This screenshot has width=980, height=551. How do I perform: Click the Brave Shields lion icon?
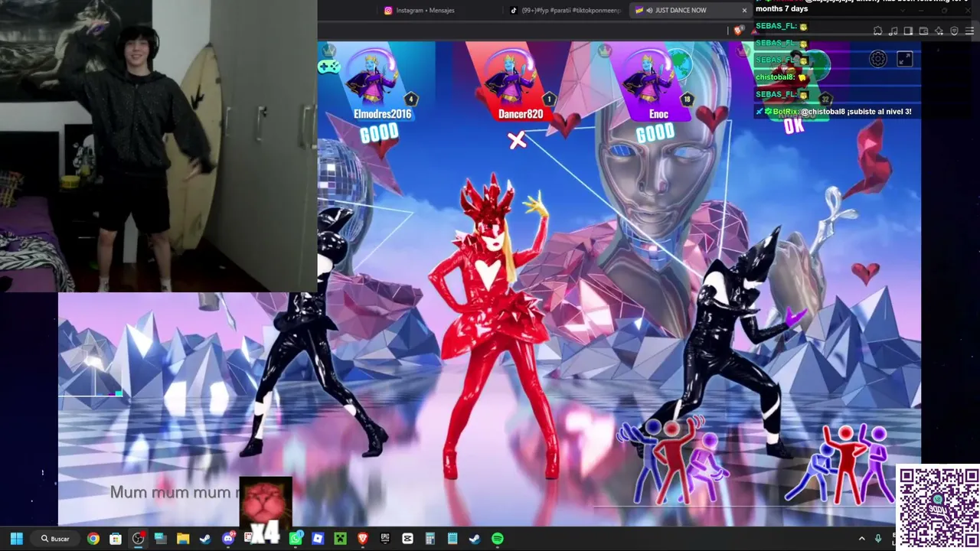tap(738, 31)
